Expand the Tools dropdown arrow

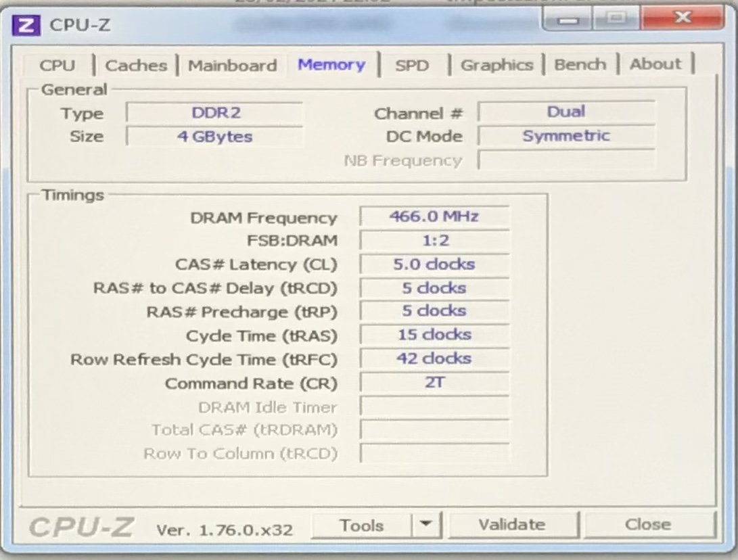425,525
